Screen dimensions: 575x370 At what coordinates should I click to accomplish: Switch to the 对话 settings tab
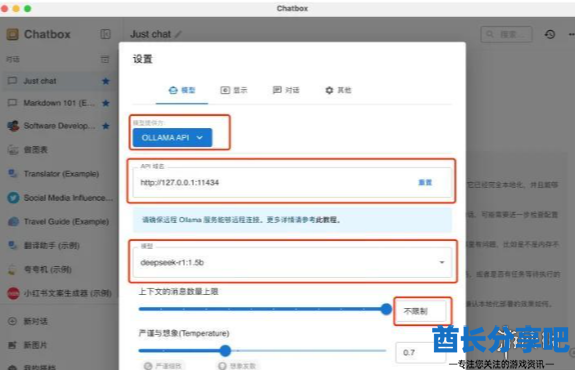pos(286,90)
